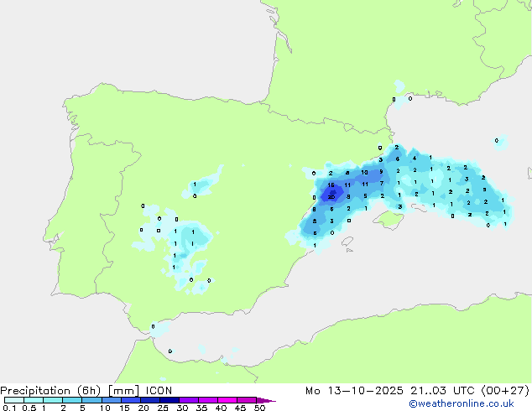Click the above-50 arrow tip of legend
Screen dimensions: 532x411
(x=266, y=400)
